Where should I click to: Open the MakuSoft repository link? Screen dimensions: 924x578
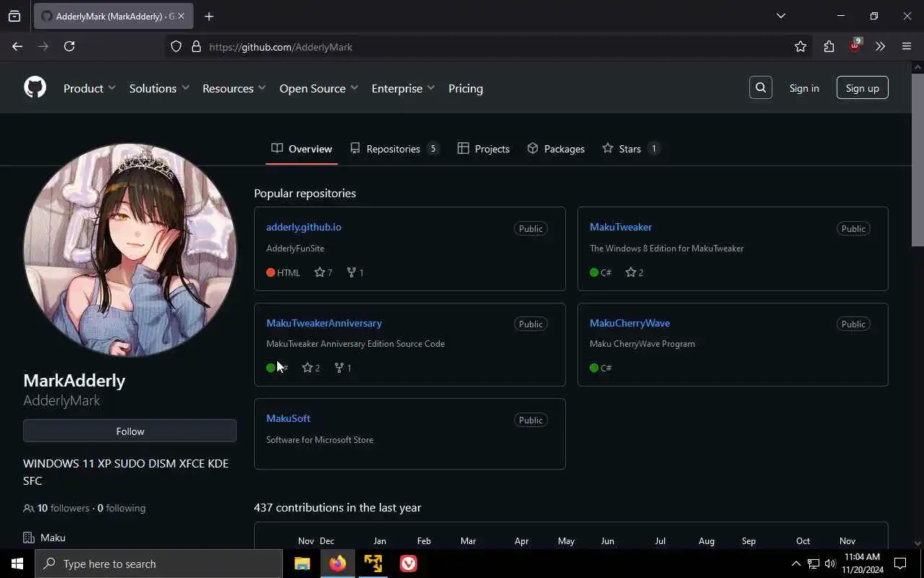(288, 418)
